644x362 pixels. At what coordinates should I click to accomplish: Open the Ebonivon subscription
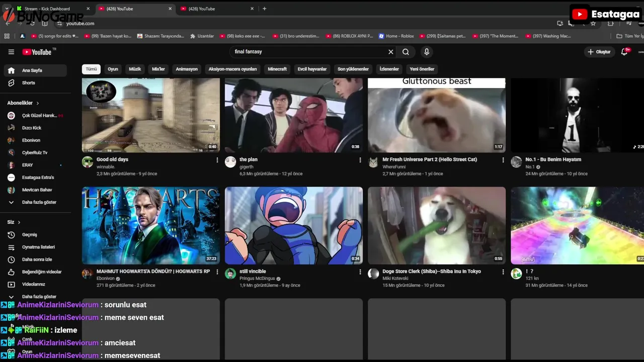35,140
